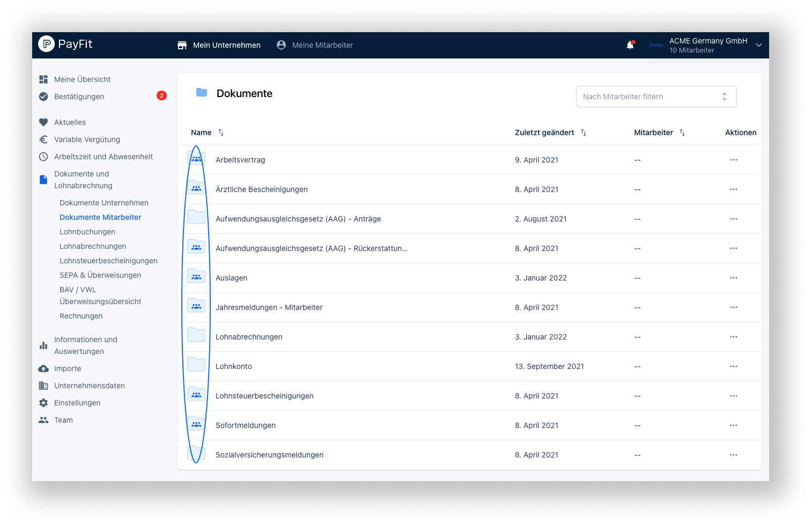Expand the ACME Germany GmbH account chevron
The height and width of the screenshot is (524, 812).
coord(759,45)
